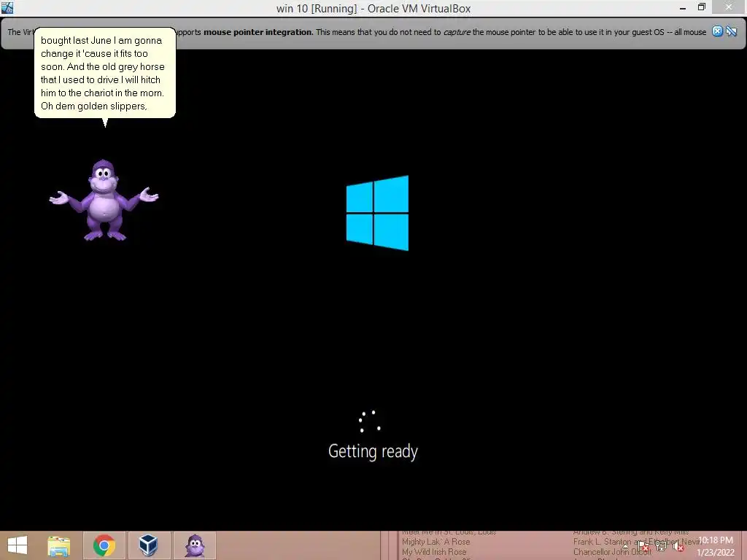Click the muted volume tray icon

[x=678, y=546]
